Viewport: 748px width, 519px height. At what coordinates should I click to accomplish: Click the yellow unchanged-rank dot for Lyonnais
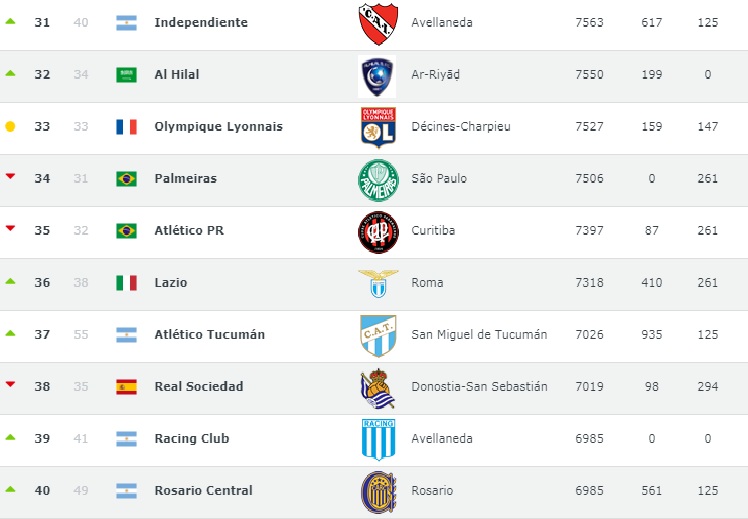(x=10, y=126)
